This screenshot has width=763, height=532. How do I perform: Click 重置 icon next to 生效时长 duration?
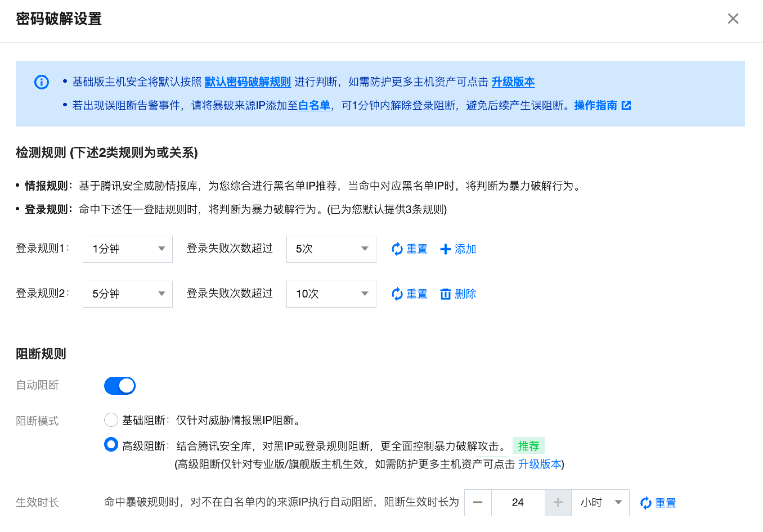coord(645,503)
